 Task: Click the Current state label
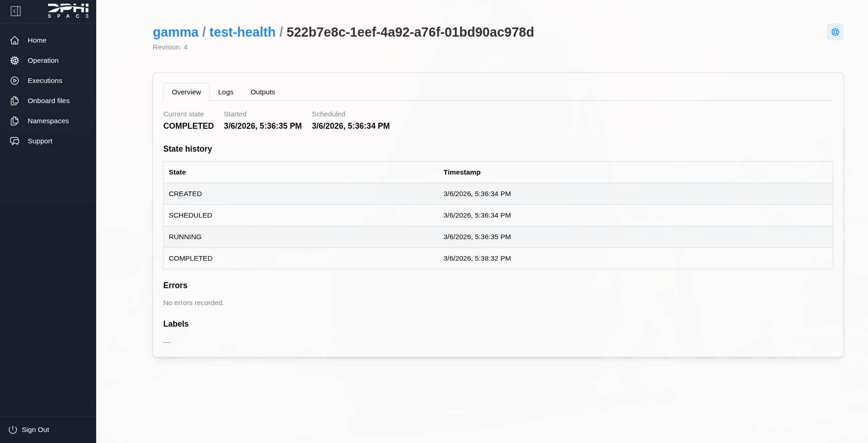pos(184,114)
